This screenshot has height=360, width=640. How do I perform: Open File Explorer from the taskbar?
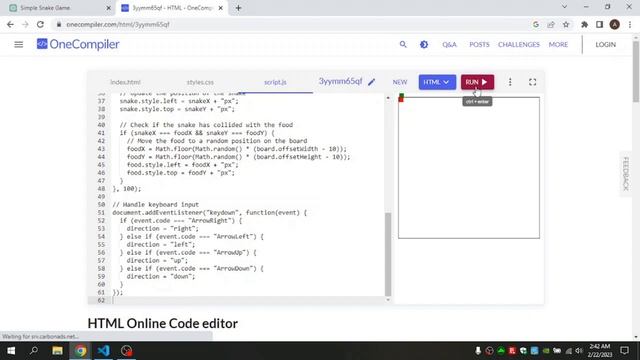coord(57,351)
